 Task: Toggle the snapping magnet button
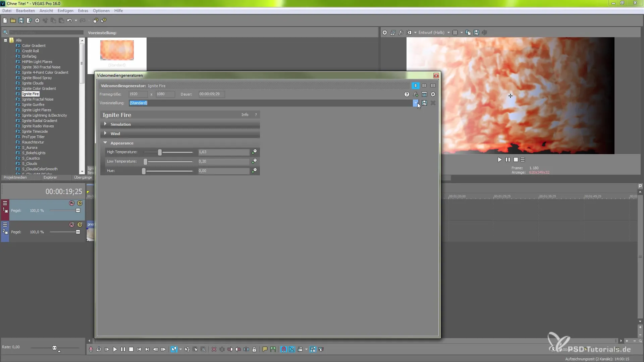tap(284, 349)
